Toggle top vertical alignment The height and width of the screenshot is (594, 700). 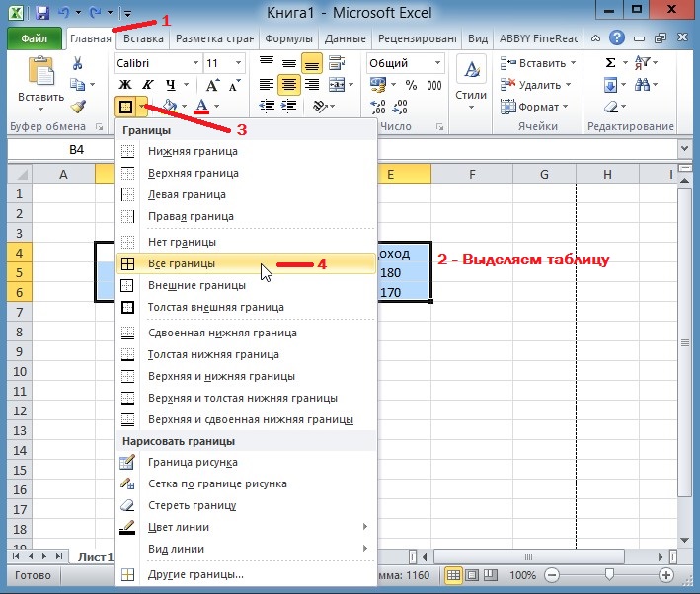(x=267, y=61)
